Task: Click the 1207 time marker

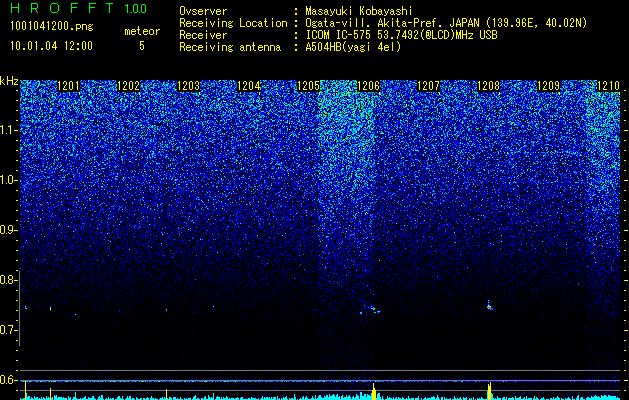Action: tap(428, 86)
